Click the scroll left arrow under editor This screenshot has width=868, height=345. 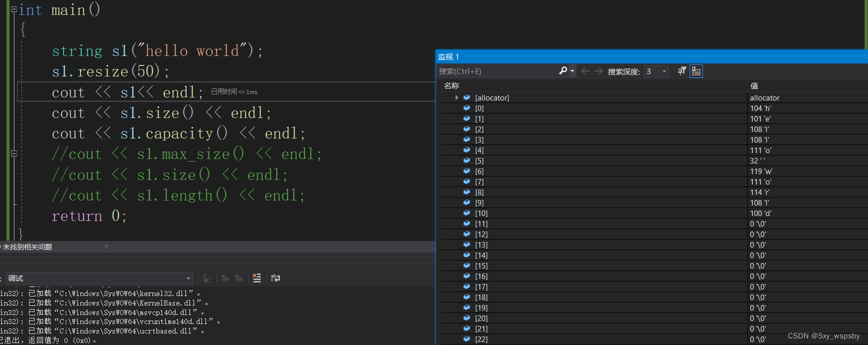(x=105, y=246)
